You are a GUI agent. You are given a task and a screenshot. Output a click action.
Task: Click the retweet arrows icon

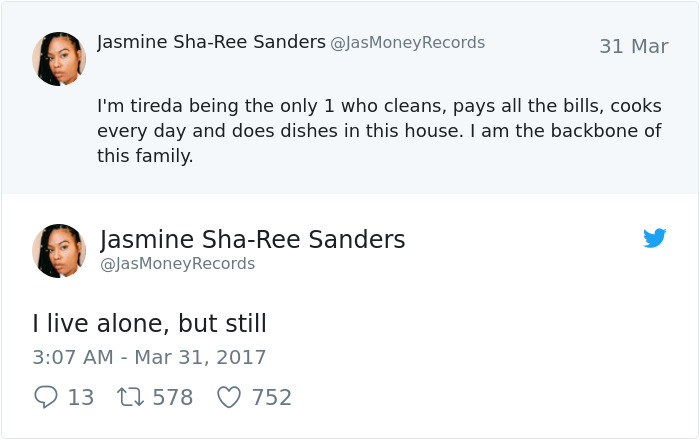[x=131, y=397]
